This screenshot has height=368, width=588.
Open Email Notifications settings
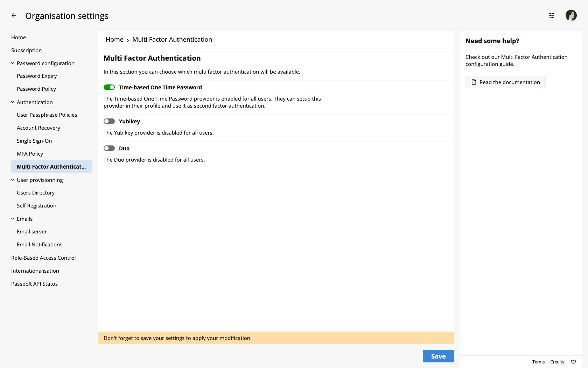point(40,245)
